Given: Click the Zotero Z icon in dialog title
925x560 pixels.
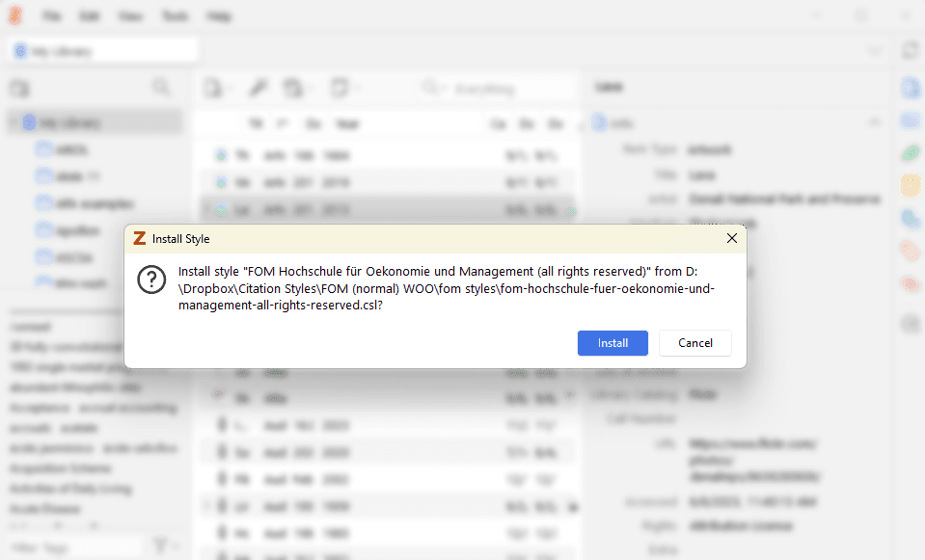Looking at the screenshot, I should 139,238.
